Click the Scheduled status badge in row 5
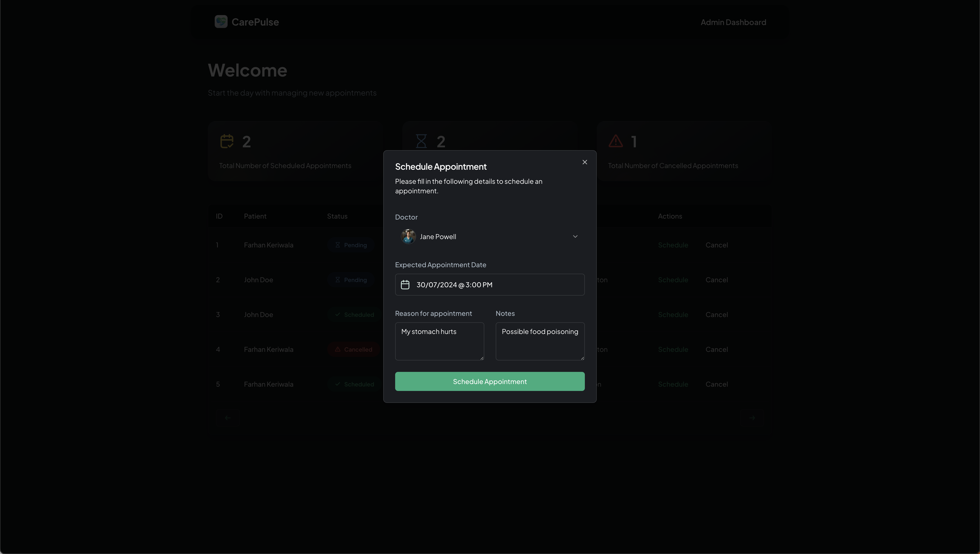 (x=355, y=384)
